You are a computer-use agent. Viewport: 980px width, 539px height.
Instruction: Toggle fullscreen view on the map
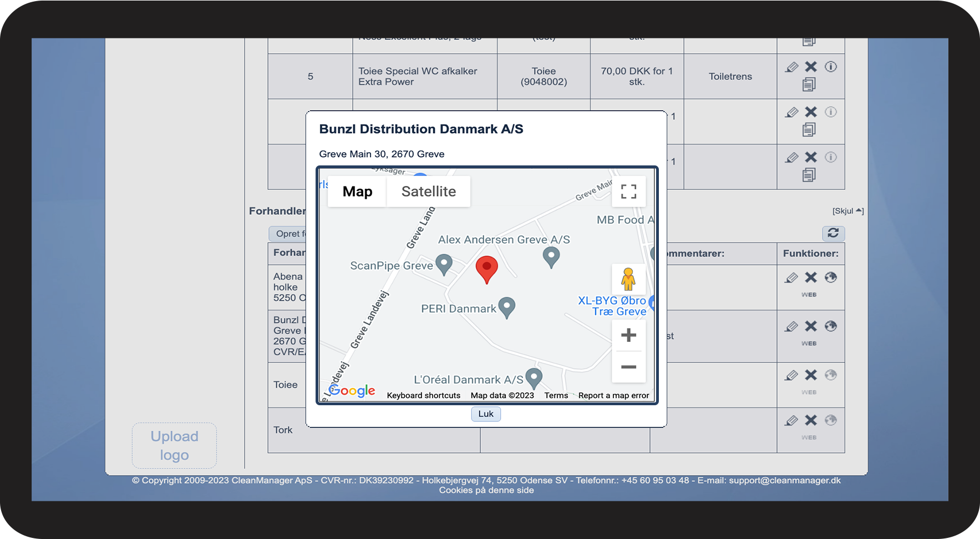click(x=628, y=192)
